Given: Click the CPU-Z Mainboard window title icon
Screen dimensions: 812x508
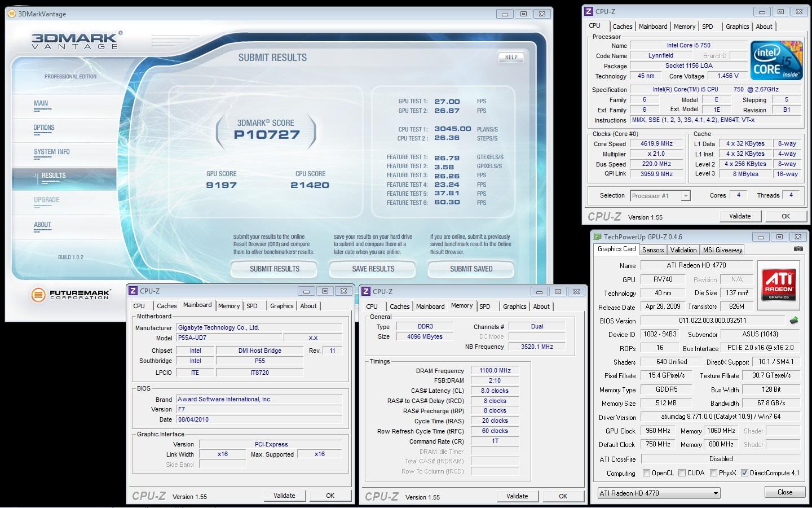Looking at the screenshot, I should 134,291.
